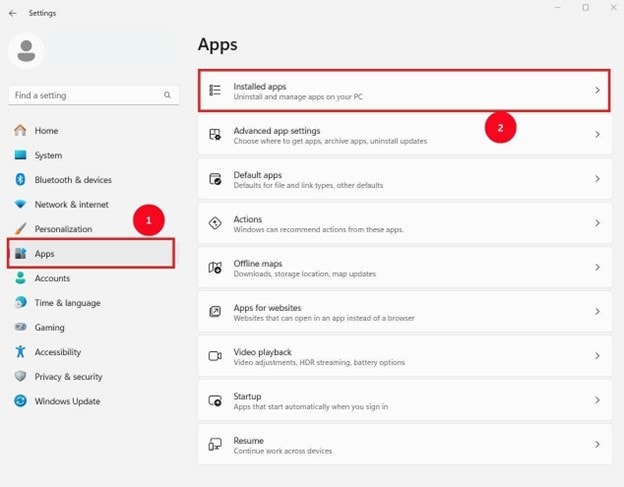Image resolution: width=624 pixels, height=487 pixels.
Task: Click the Network & internet wifi icon
Action: point(20,204)
